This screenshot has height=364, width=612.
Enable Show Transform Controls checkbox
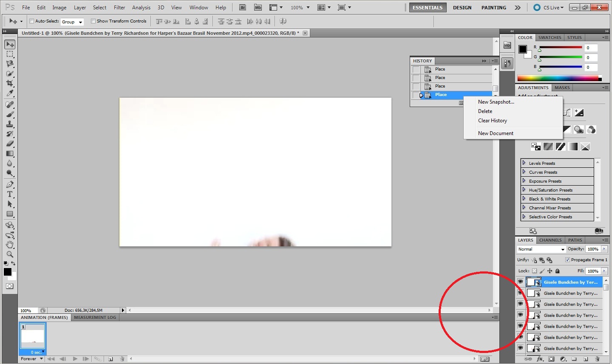(x=93, y=21)
